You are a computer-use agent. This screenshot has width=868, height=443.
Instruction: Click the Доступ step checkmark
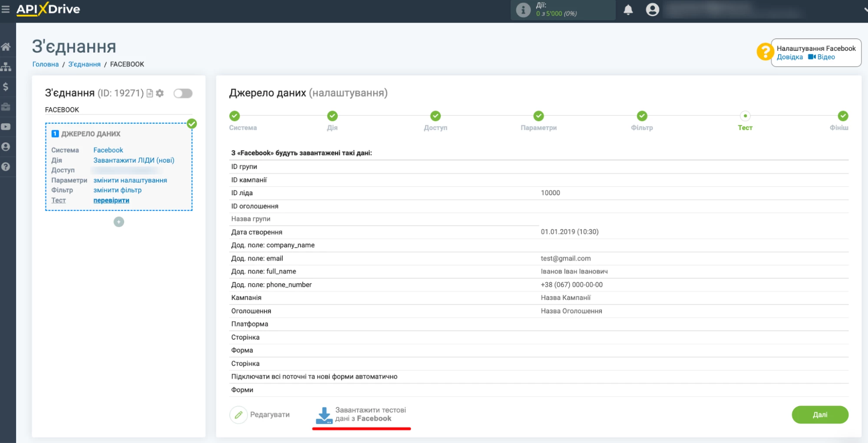436,116
